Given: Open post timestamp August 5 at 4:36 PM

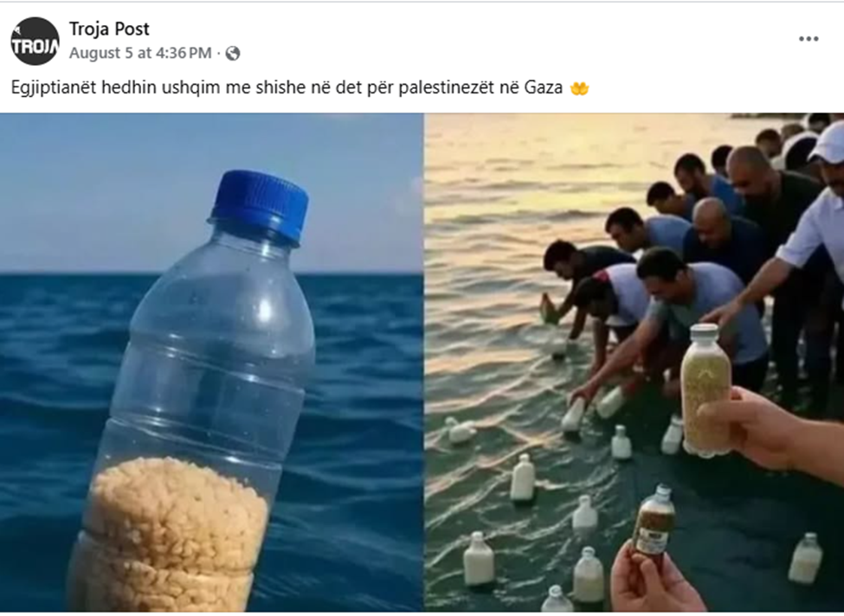Looking at the screenshot, I should click(x=140, y=53).
